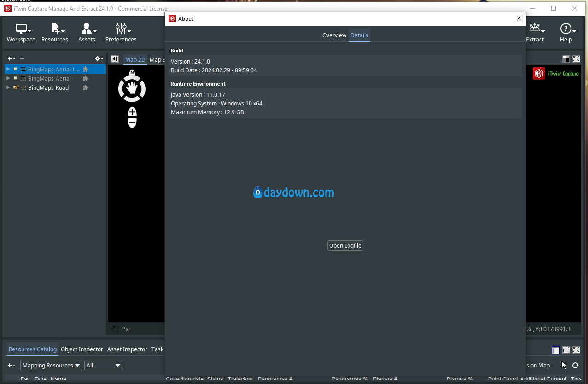Click the detach panel icon in the bottom panel
Image resolution: width=588 pixels, height=384 pixels.
tap(566, 350)
